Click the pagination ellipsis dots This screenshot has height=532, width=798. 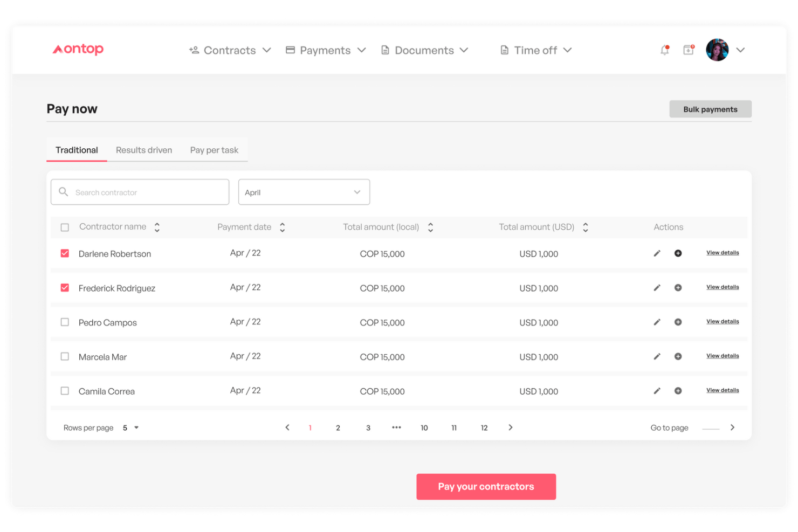[396, 427]
